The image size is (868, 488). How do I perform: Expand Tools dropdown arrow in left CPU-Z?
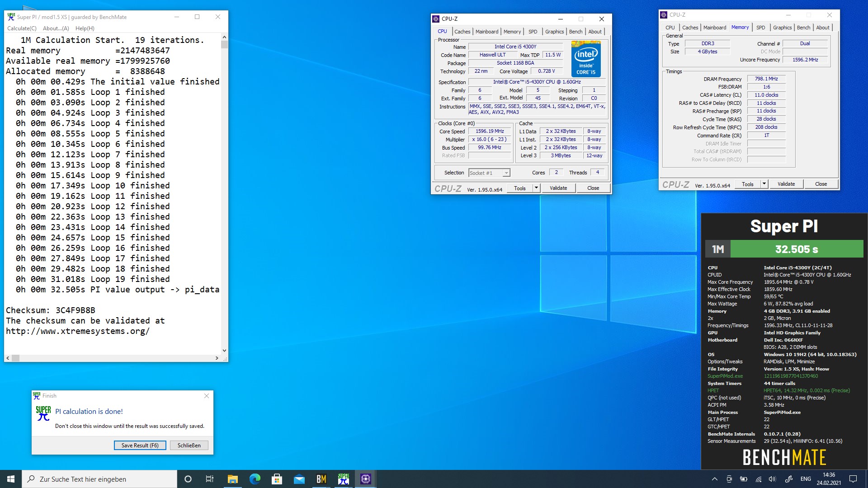pos(536,188)
